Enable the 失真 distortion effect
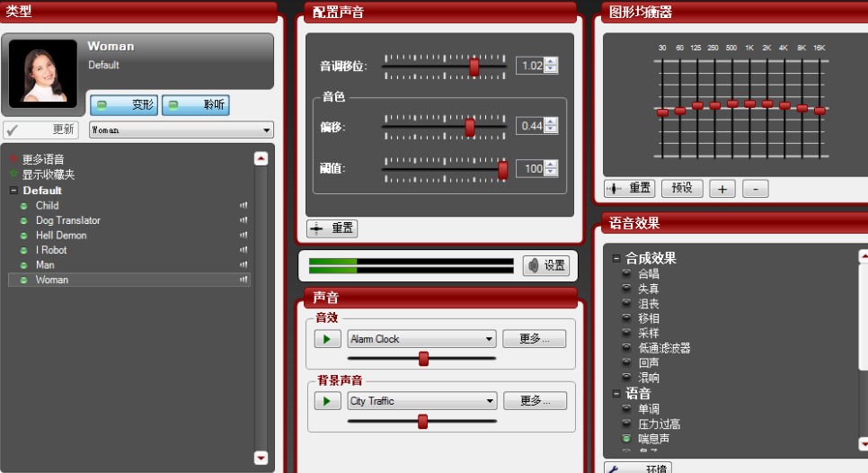Image resolution: width=868 pixels, height=473 pixels. [626, 288]
